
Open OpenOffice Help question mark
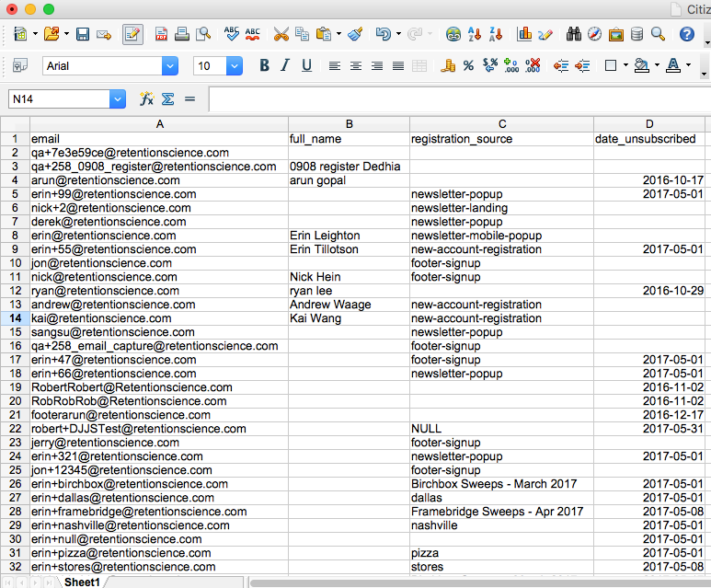click(687, 34)
